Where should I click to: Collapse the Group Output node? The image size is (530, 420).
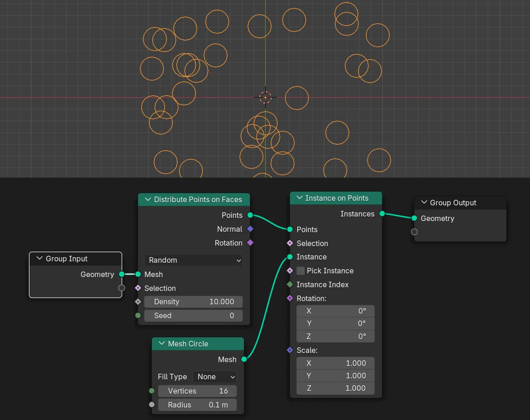pyautogui.click(x=424, y=203)
